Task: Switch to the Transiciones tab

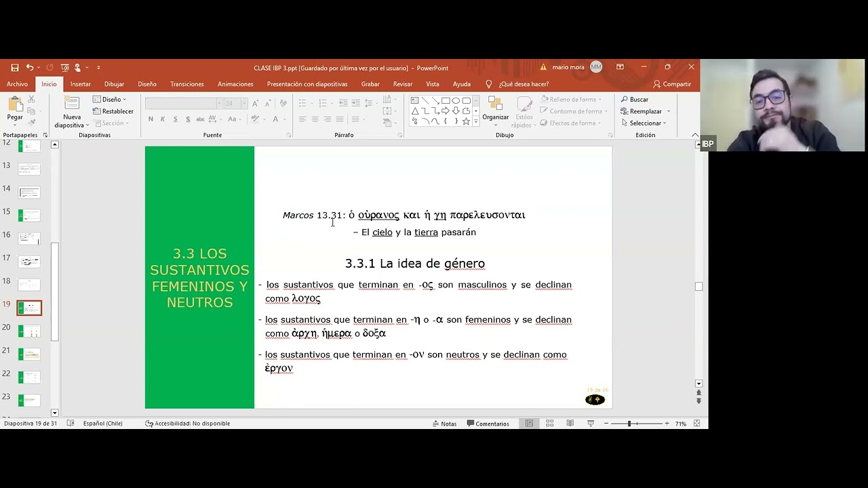Action: pyautogui.click(x=187, y=84)
